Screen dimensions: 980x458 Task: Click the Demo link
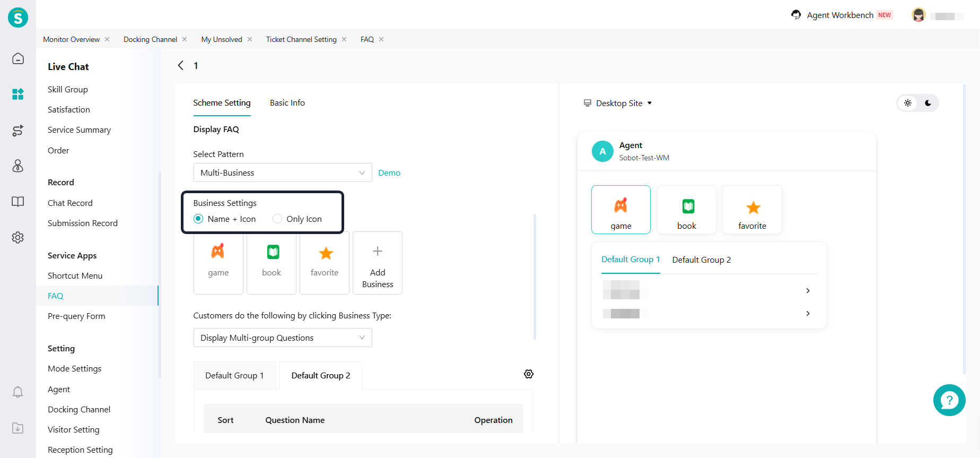(x=389, y=173)
